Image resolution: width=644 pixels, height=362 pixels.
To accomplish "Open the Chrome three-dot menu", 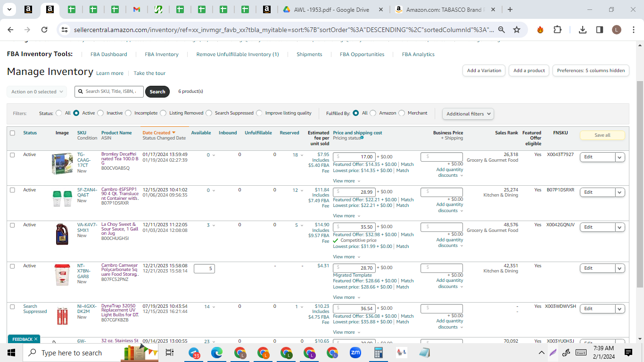I will [x=633, y=30].
